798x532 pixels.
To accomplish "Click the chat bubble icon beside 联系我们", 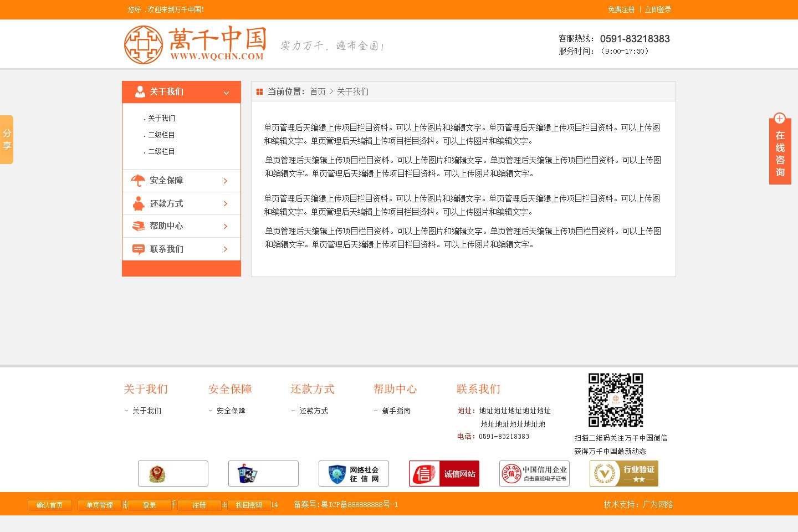I will [138, 249].
